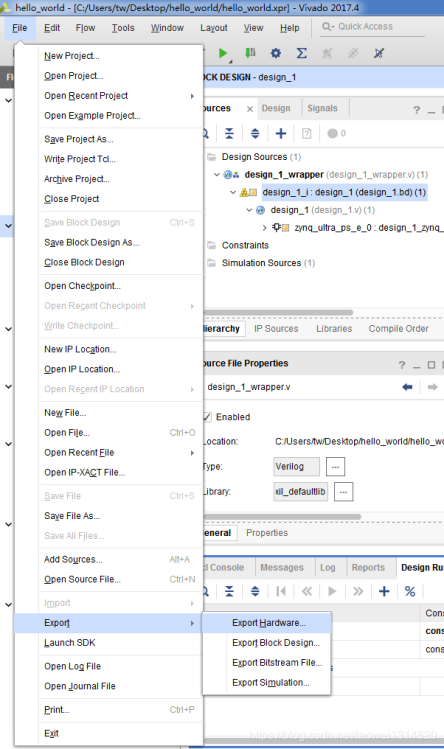Open the Open Recent Project submenu arrow

(x=192, y=96)
